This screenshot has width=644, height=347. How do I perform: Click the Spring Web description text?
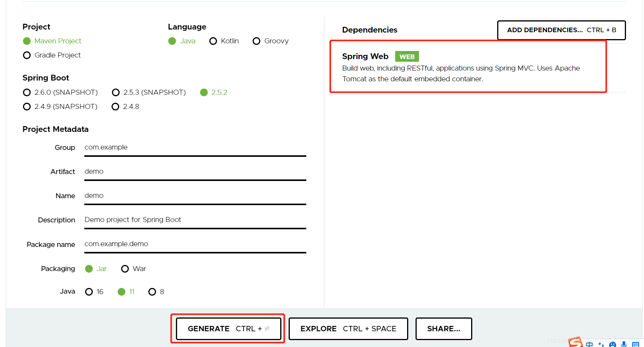click(x=461, y=74)
